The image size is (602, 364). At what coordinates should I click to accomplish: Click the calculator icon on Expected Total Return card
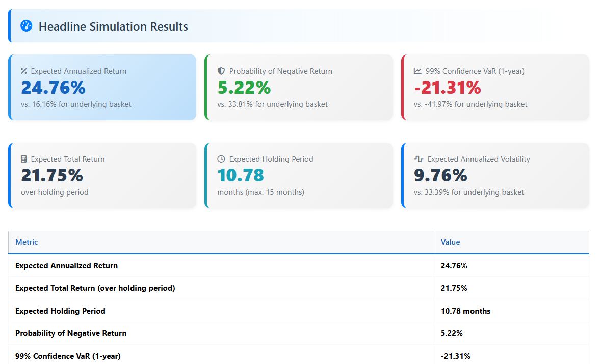pos(24,159)
